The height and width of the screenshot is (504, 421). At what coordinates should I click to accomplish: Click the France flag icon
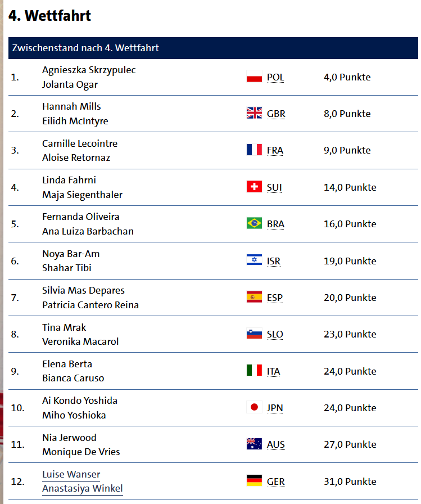(x=254, y=150)
